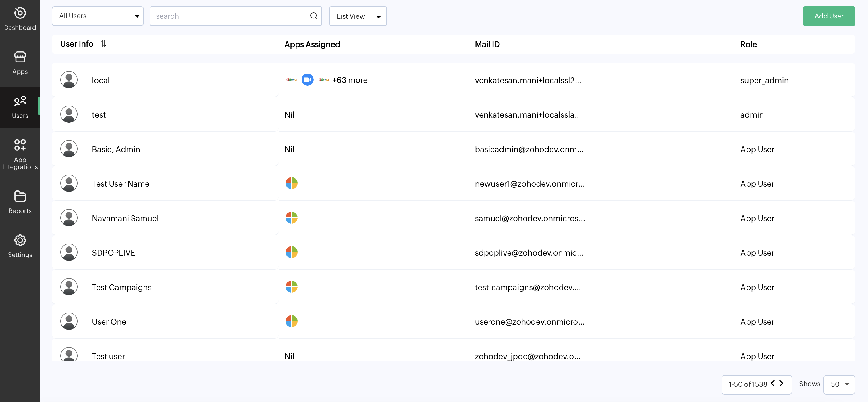Go to next page of users
The height and width of the screenshot is (402, 868).
point(782,383)
